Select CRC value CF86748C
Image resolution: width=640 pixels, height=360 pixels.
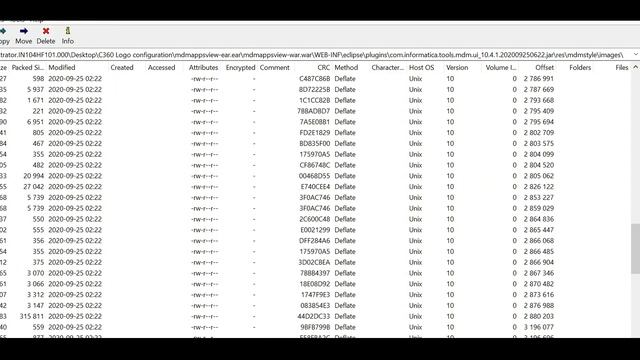(x=314, y=165)
